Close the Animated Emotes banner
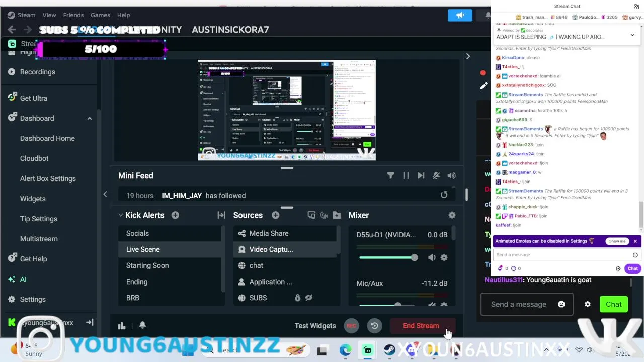This screenshot has width=644, height=362. 635,241
